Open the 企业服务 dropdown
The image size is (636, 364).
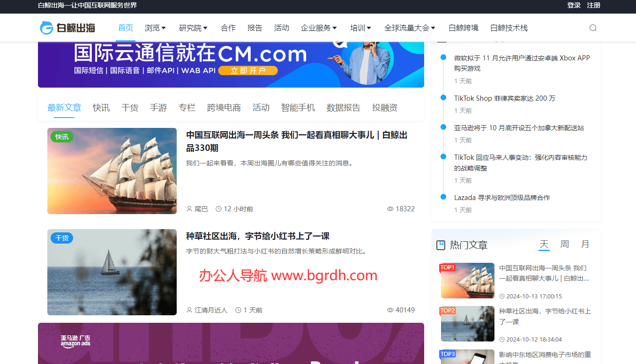point(319,28)
